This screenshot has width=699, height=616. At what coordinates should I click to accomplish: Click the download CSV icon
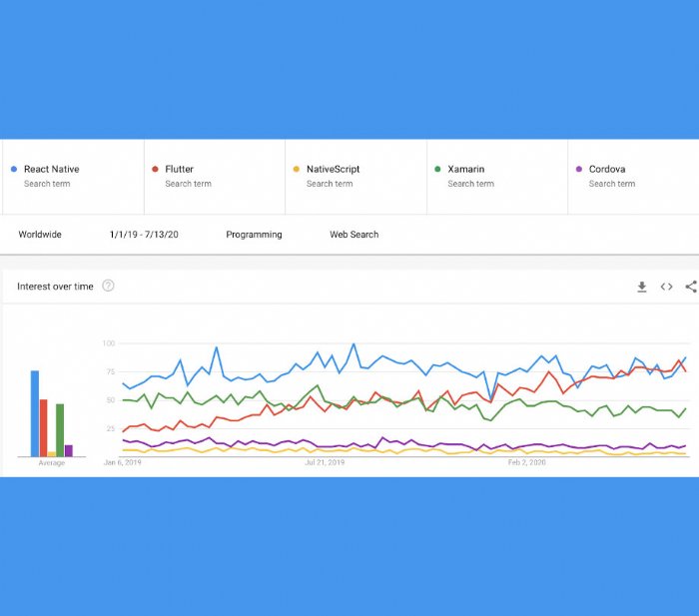click(x=642, y=288)
